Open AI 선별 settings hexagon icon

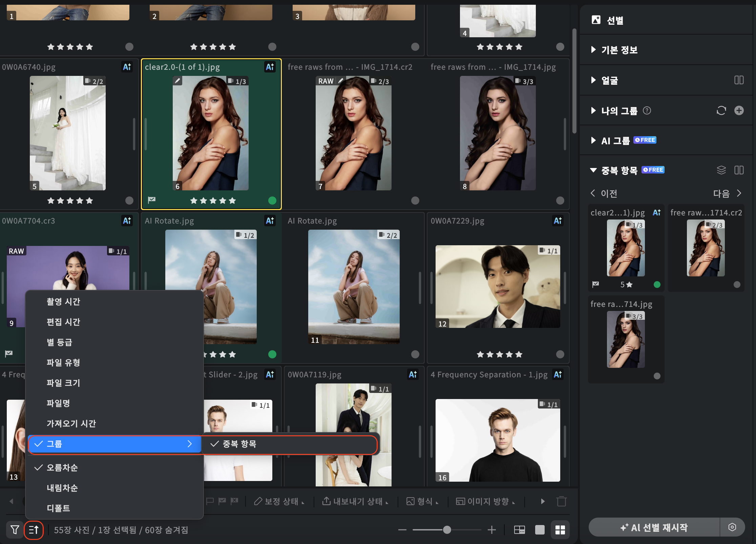pyautogui.click(x=732, y=527)
